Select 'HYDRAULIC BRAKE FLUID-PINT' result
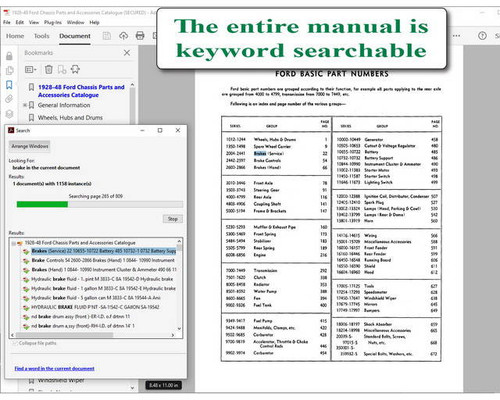The height and width of the screenshot is (400, 500). point(95,307)
